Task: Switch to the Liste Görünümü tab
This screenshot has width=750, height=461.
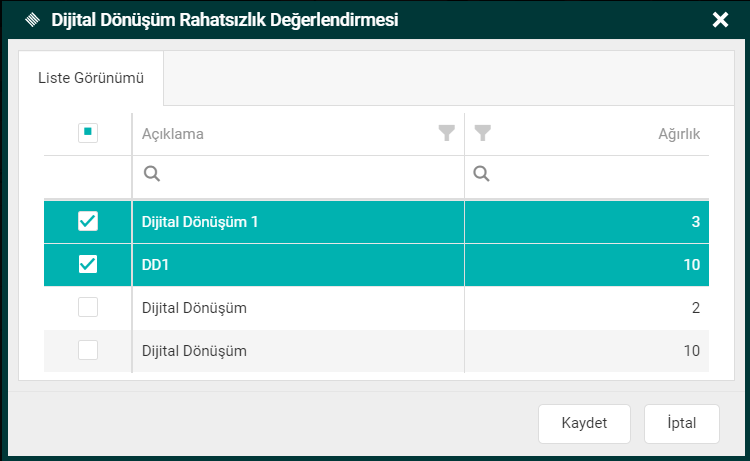Action: (x=91, y=77)
